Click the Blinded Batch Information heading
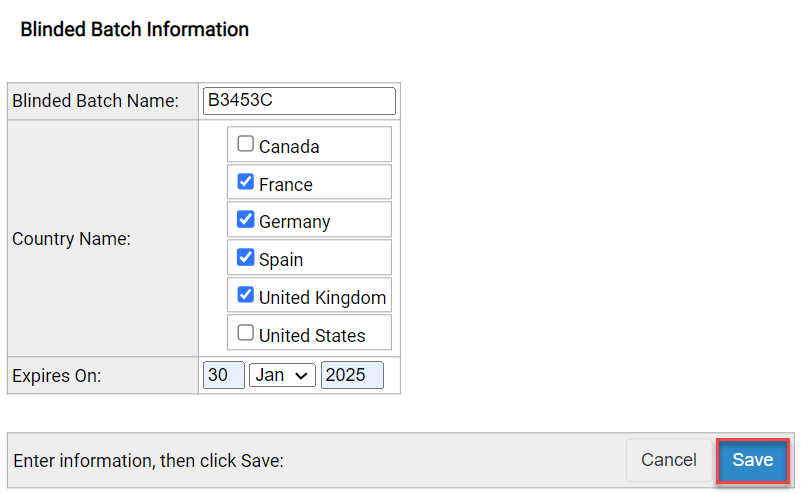Screen dimensions: 803x494 pyautogui.click(x=134, y=30)
